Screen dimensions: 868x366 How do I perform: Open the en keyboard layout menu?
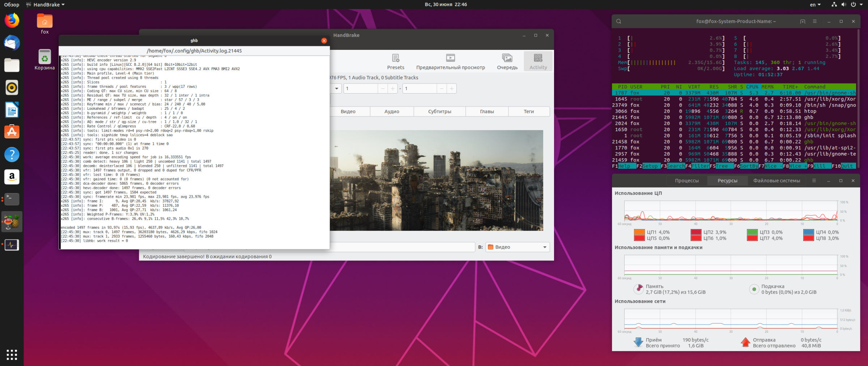(815, 5)
